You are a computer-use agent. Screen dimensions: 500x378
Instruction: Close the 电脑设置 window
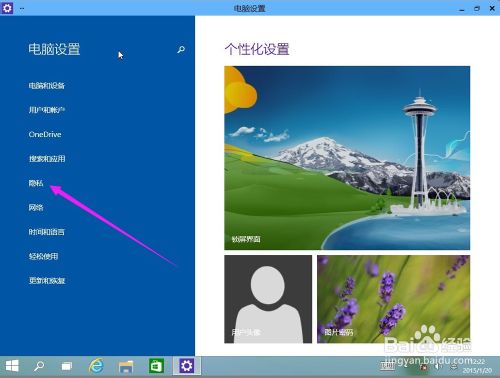(492, 9)
